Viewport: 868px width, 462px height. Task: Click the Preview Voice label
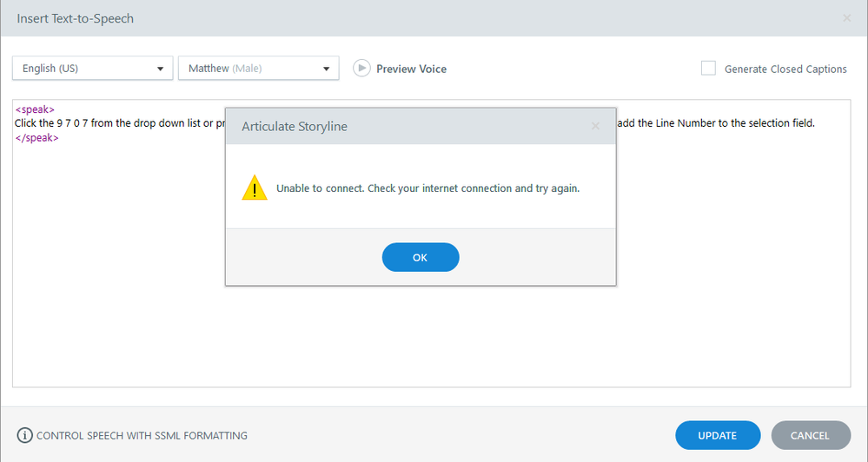[411, 69]
